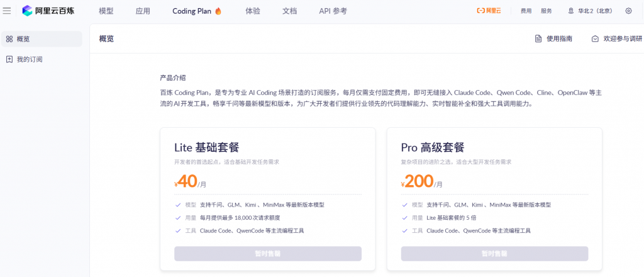
Task: Click the overview grid icon in sidebar
Action: 9,39
